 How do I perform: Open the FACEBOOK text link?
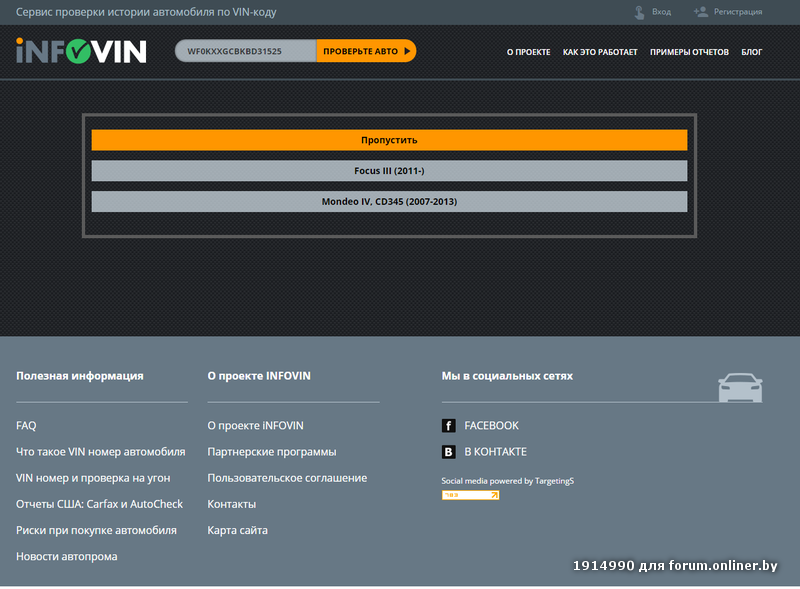click(491, 426)
